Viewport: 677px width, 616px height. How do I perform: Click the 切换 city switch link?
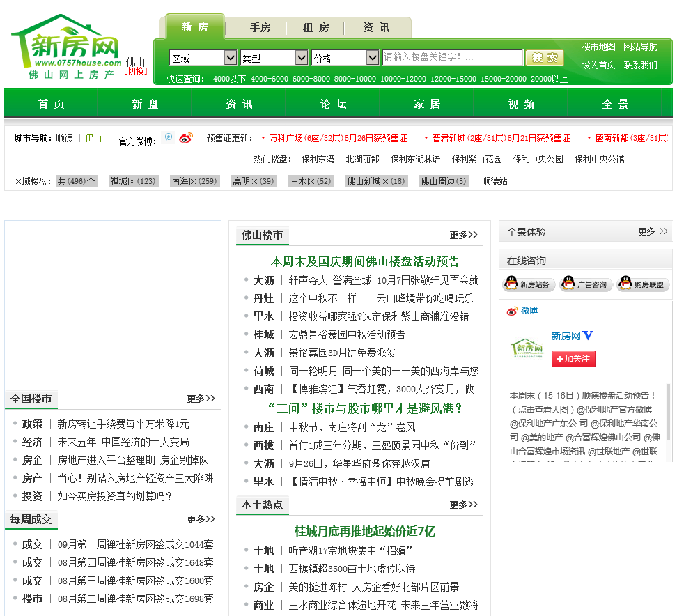click(136, 71)
